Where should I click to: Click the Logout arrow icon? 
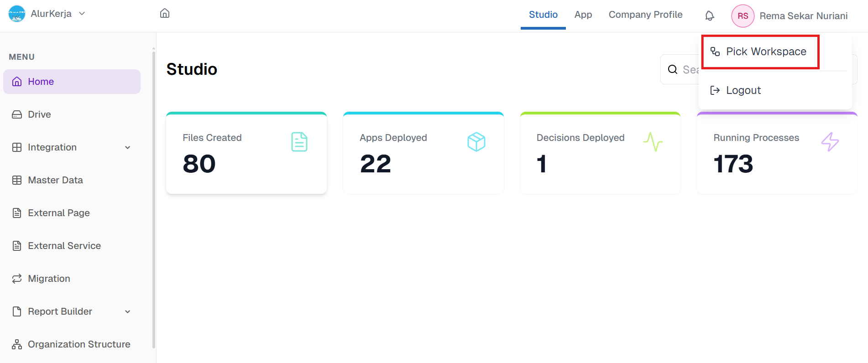coord(715,90)
